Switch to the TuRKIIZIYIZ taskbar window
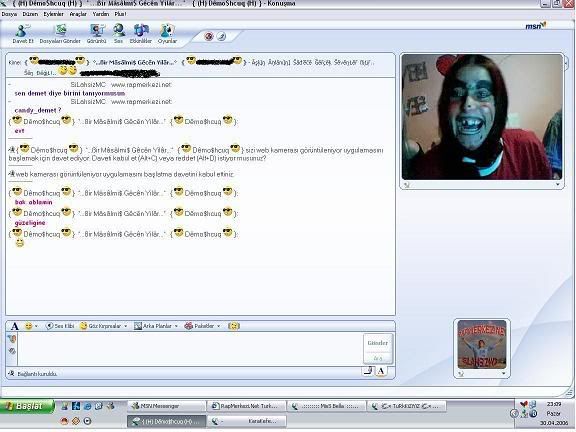This screenshot has height=432, width=576. (406, 406)
